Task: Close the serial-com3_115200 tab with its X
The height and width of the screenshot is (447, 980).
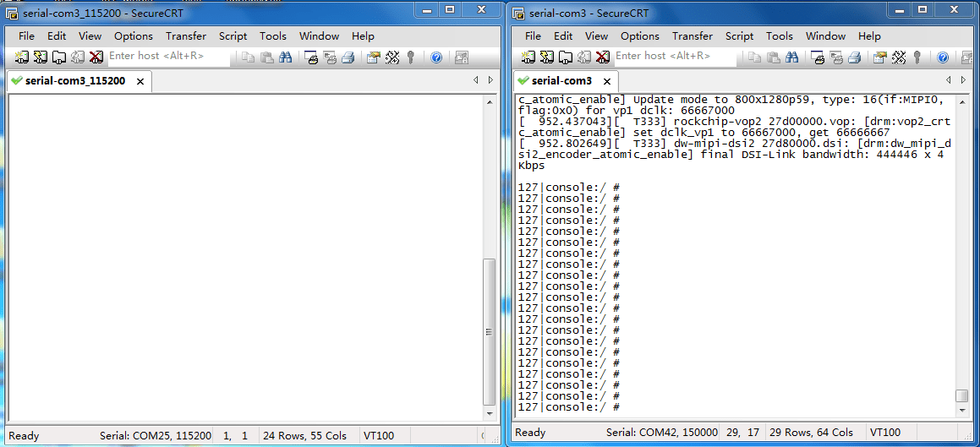Action: (x=140, y=81)
